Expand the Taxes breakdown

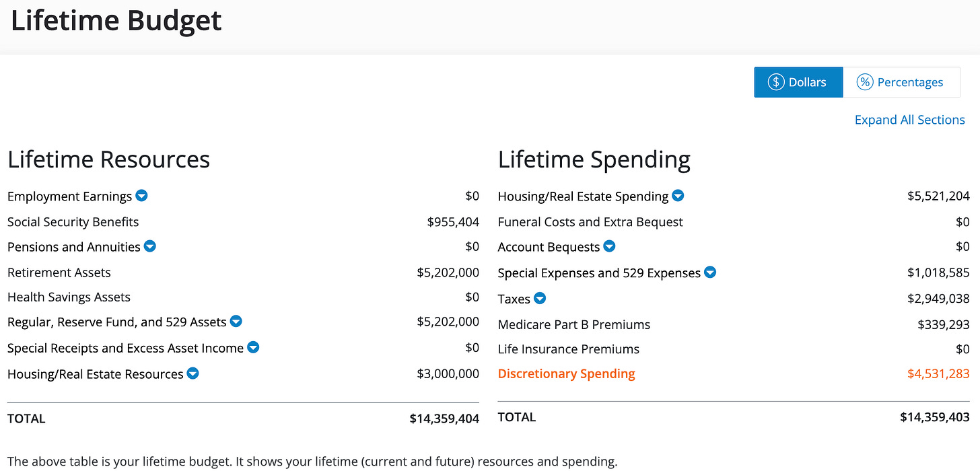(x=540, y=298)
